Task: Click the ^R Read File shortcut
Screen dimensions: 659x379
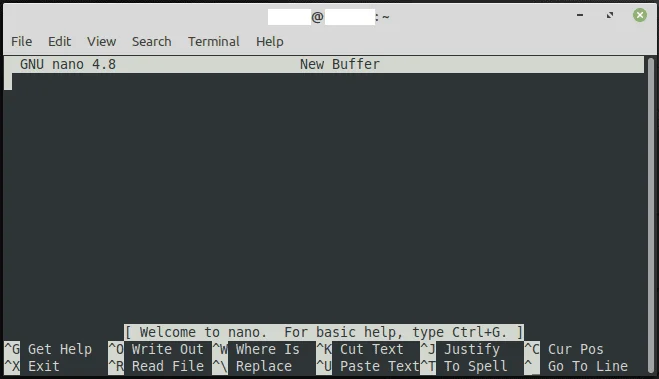Action: point(156,366)
